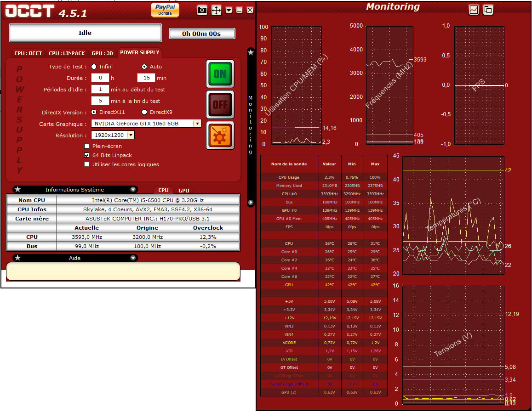Open the GPU tab in Informations Système
This screenshot has width=532, height=412.
184,191
